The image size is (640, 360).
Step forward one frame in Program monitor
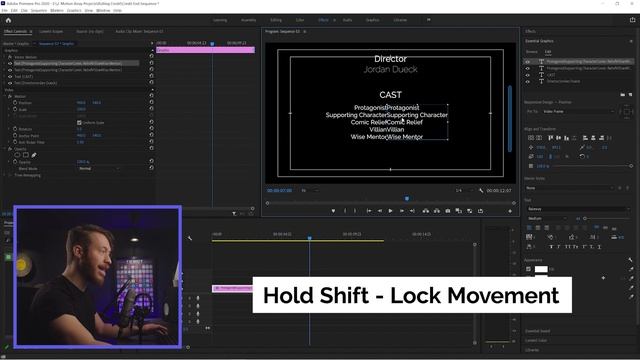402,211
